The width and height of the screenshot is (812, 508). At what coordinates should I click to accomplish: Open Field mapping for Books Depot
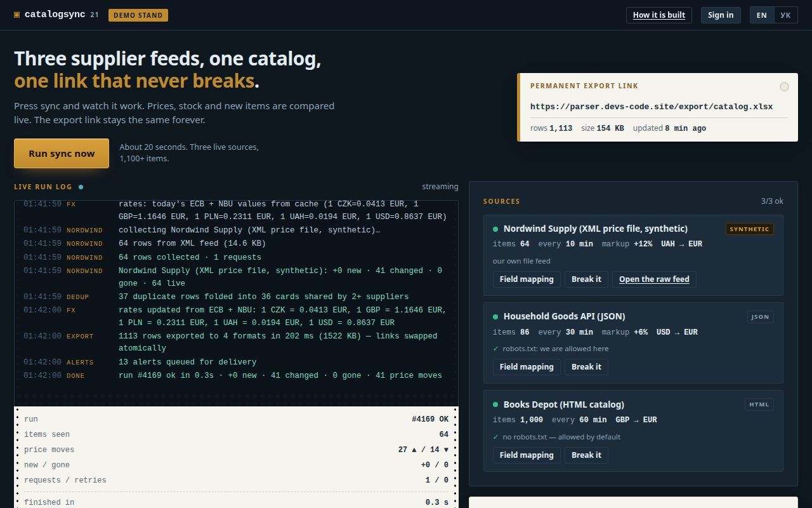[527, 455]
